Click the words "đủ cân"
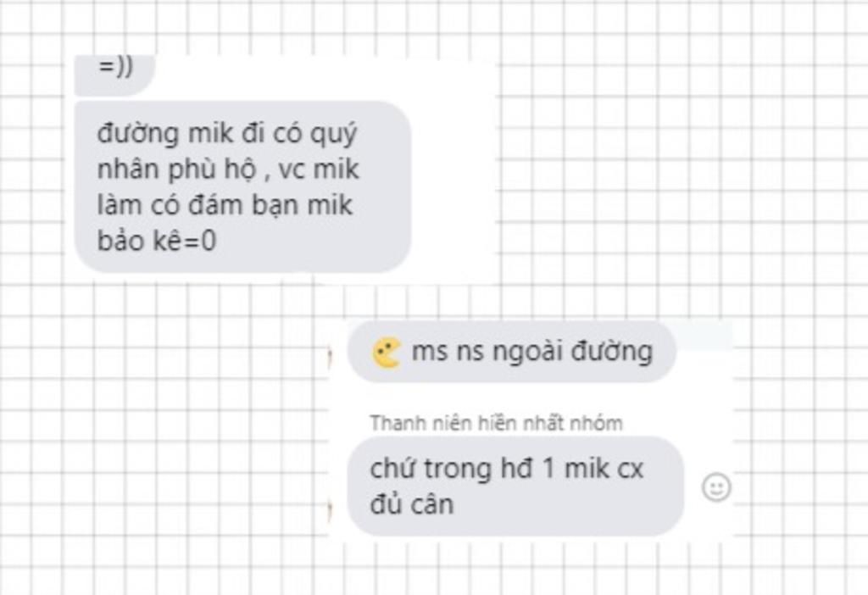 click(412, 504)
